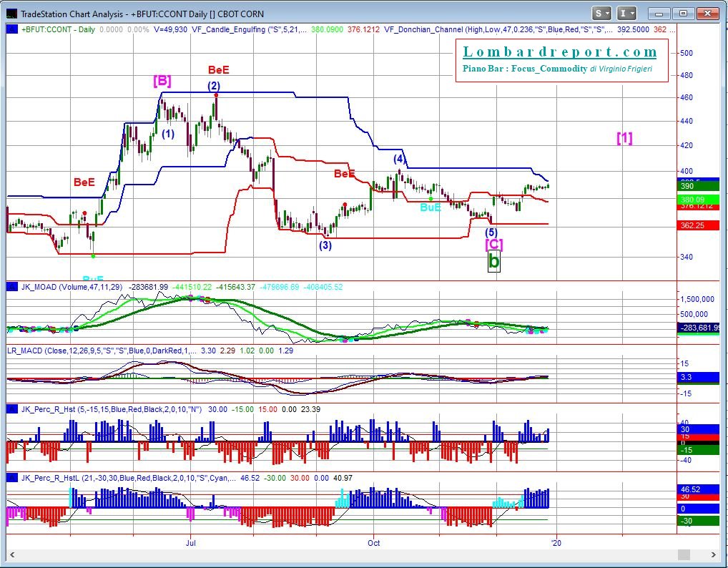
Task: Close the Chart Analysis window
Action: click(707, 14)
